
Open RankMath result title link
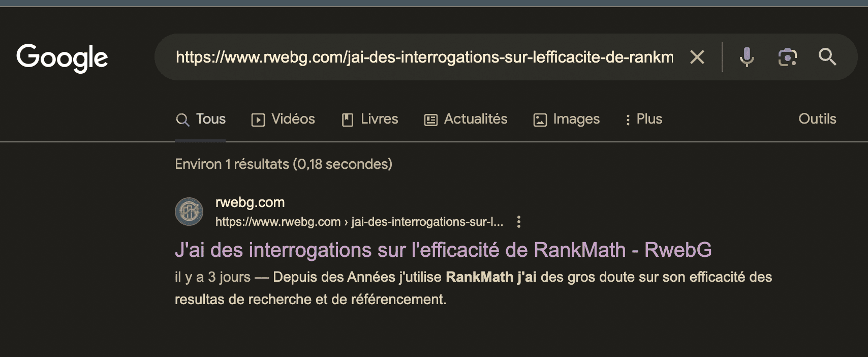443,250
